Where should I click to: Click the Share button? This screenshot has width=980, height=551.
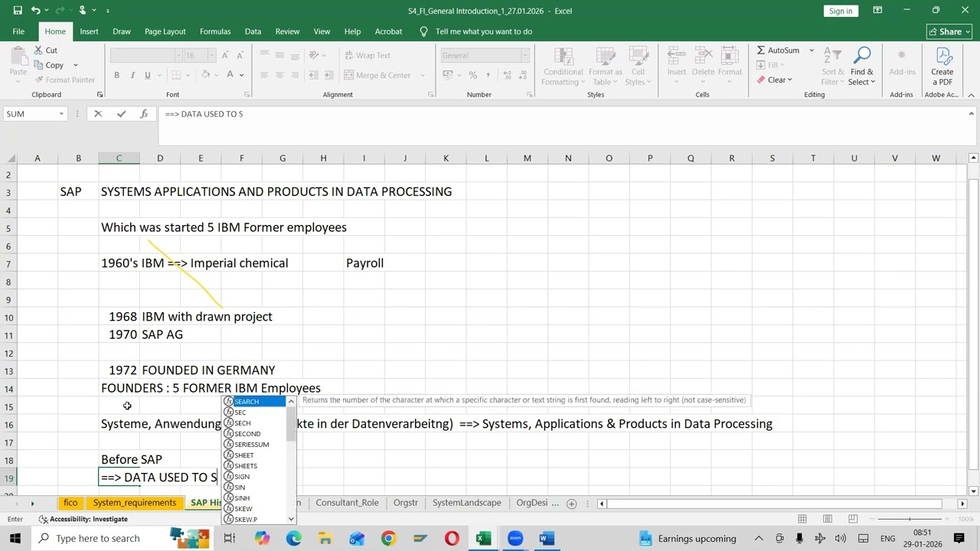tap(949, 31)
